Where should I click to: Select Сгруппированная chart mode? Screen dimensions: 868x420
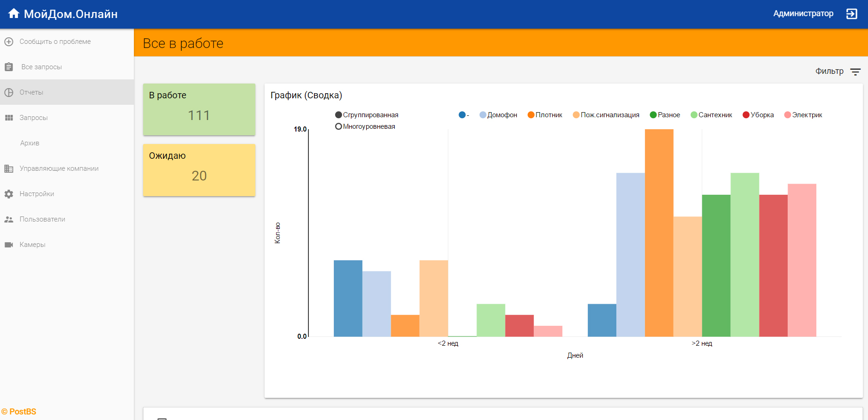coord(367,115)
